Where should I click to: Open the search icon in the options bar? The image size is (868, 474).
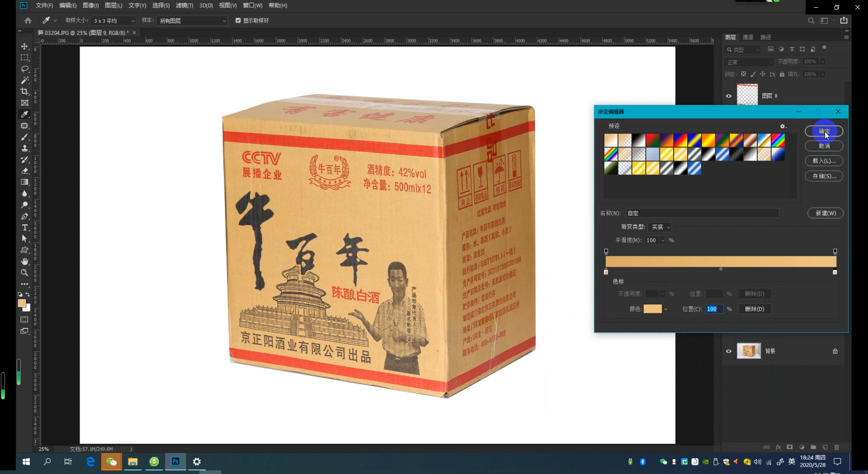(x=811, y=20)
